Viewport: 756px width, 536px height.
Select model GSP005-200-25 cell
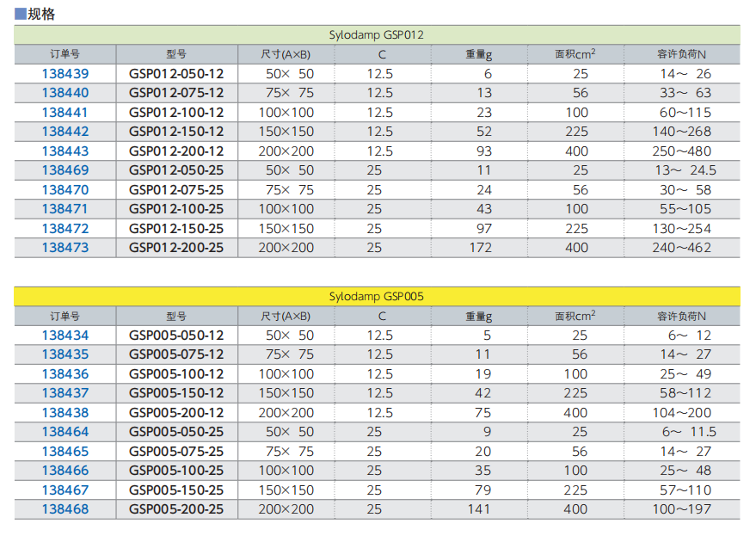tap(176, 509)
